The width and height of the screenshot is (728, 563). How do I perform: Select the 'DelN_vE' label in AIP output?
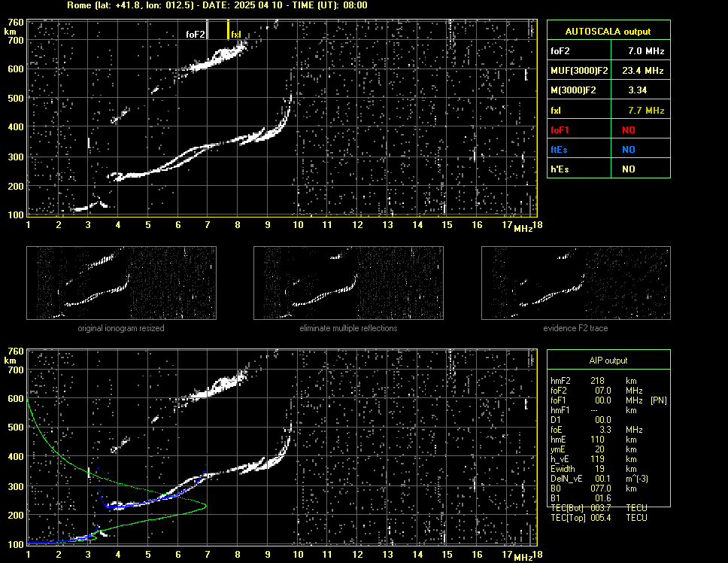coord(566,479)
